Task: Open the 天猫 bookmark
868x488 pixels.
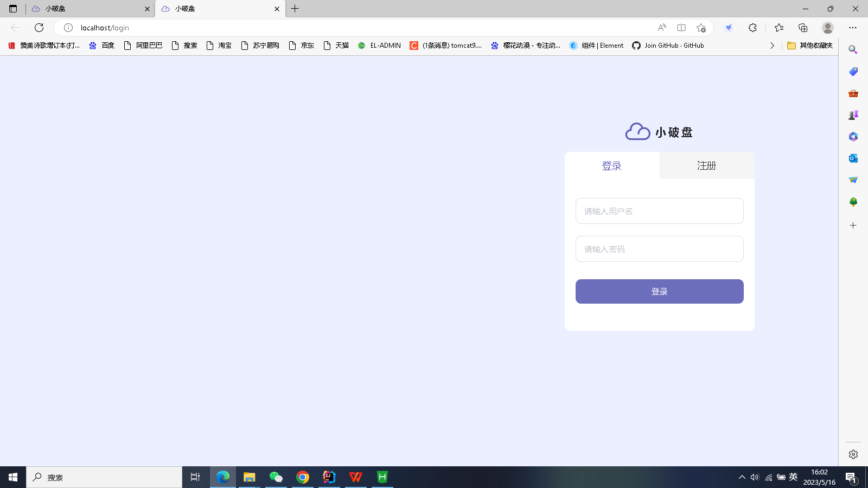Action: coord(336,46)
